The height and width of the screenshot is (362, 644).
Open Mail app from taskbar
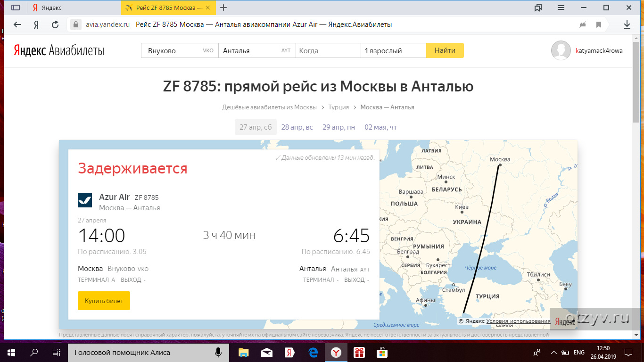(266, 352)
